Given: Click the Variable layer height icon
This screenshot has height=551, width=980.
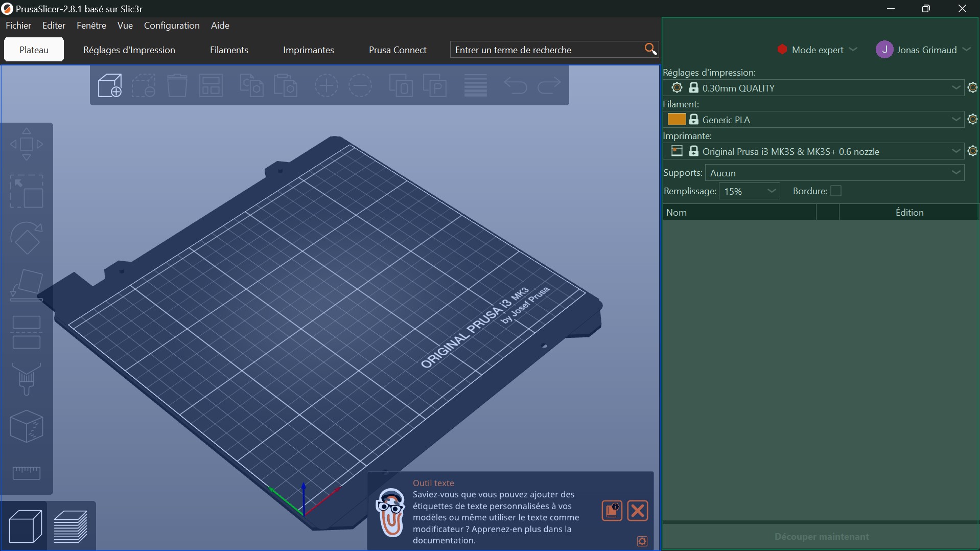Looking at the screenshot, I should point(476,85).
